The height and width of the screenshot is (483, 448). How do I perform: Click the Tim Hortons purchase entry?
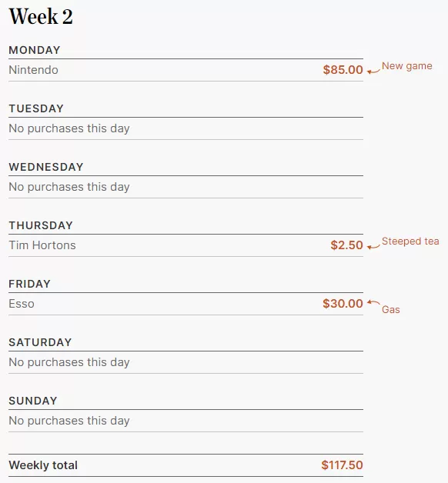click(42, 245)
